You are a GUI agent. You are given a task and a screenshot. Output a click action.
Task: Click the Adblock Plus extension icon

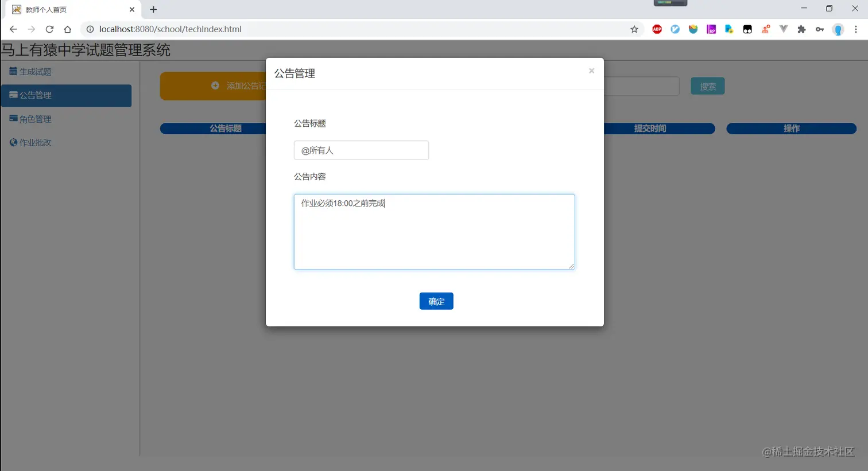point(657,29)
